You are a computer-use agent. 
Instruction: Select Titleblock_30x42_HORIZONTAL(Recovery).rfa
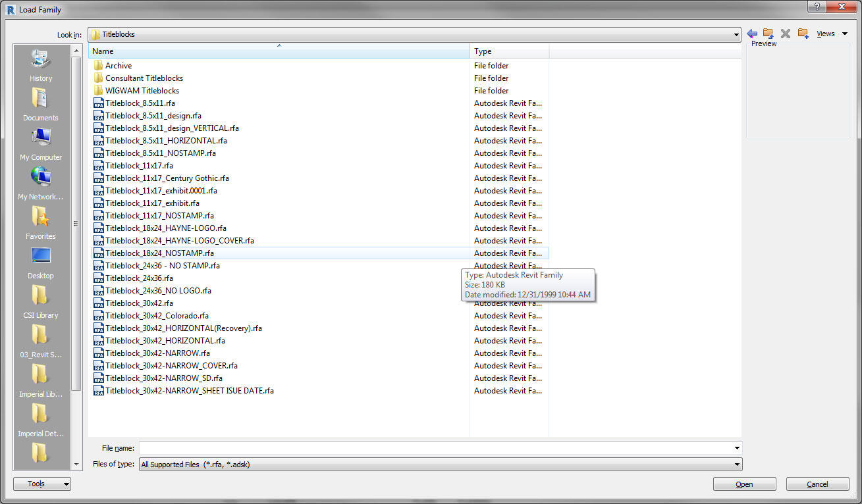click(184, 328)
